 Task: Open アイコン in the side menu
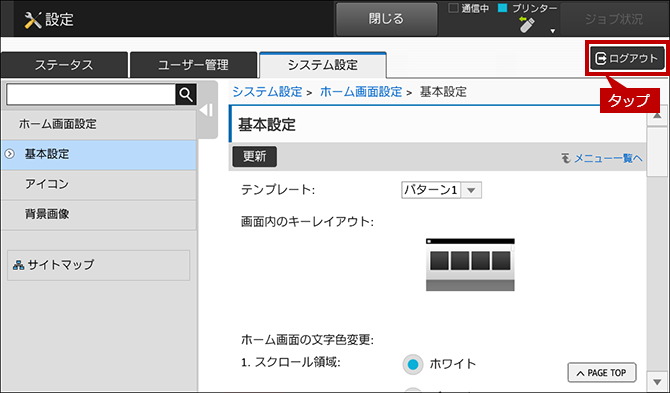98,184
